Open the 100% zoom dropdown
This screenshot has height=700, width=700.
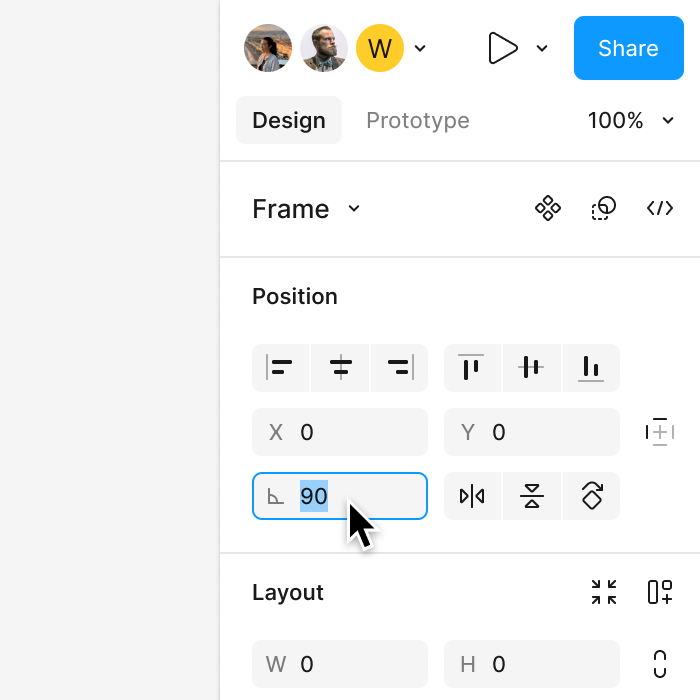[x=632, y=121]
